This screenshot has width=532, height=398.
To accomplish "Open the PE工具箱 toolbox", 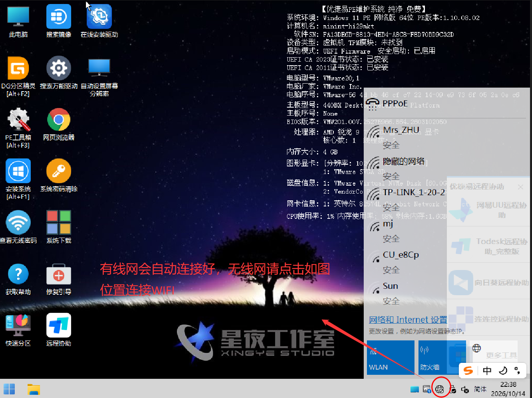I will [x=18, y=128].
